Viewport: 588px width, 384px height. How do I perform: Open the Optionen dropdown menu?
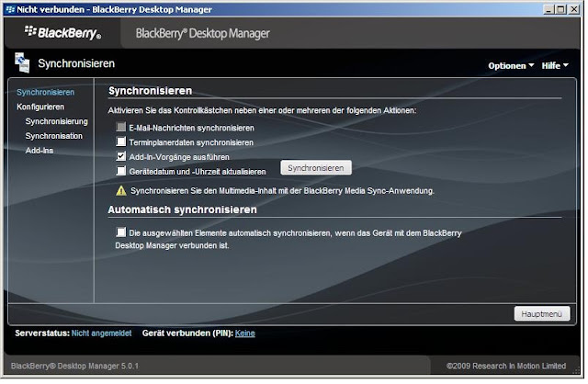pos(511,66)
